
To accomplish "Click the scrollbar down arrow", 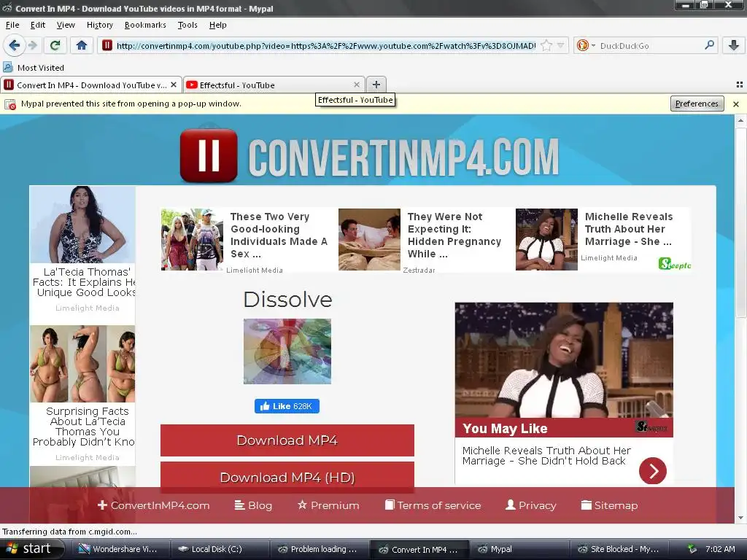I will [740, 518].
